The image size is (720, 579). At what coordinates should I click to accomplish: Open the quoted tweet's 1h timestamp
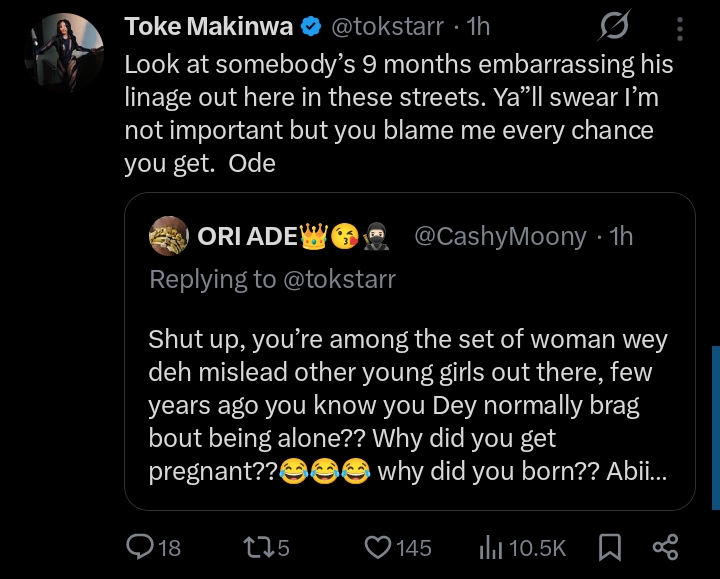pyautogui.click(x=622, y=236)
